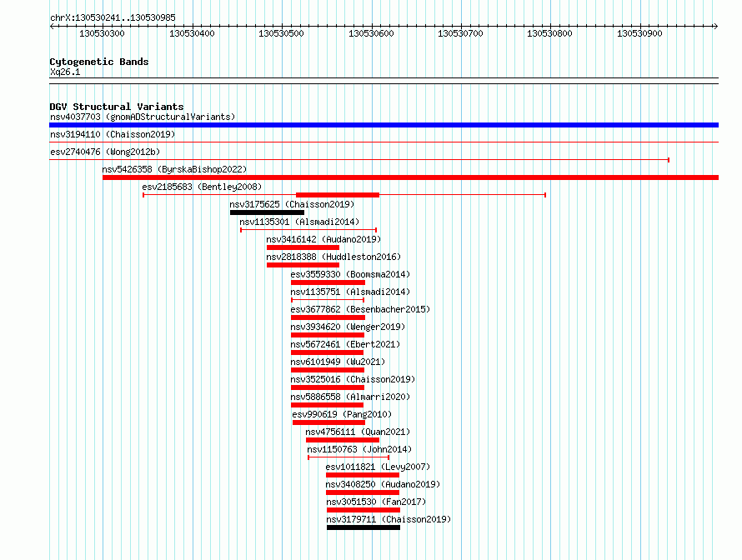Viewport: 742px width, 560px height.
Task: Click ruler position 130530600
Action: [x=371, y=33]
